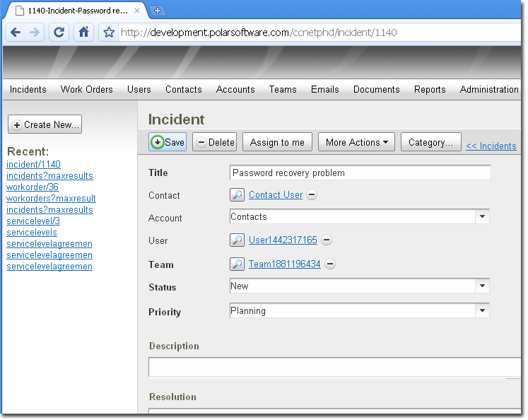Open the More Actions dropdown menu
The image size is (528, 420).
pyautogui.click(x=357, y=142)
